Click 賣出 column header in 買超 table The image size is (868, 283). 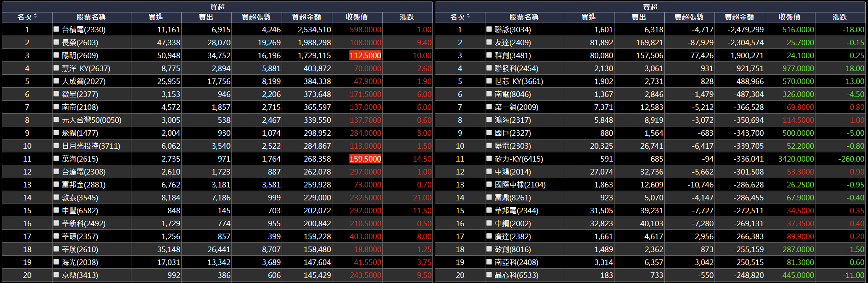(206, 17)
